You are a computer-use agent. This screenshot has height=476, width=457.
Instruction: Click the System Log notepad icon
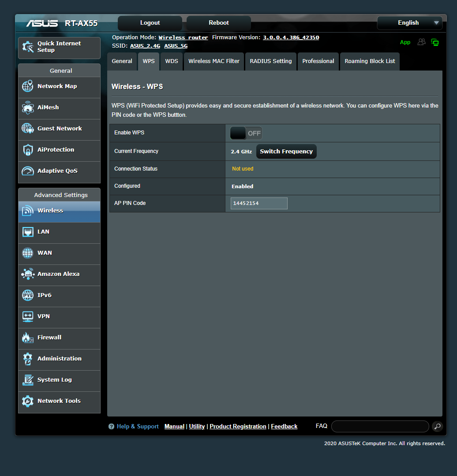pyautogui.click(x=28, y=380)
